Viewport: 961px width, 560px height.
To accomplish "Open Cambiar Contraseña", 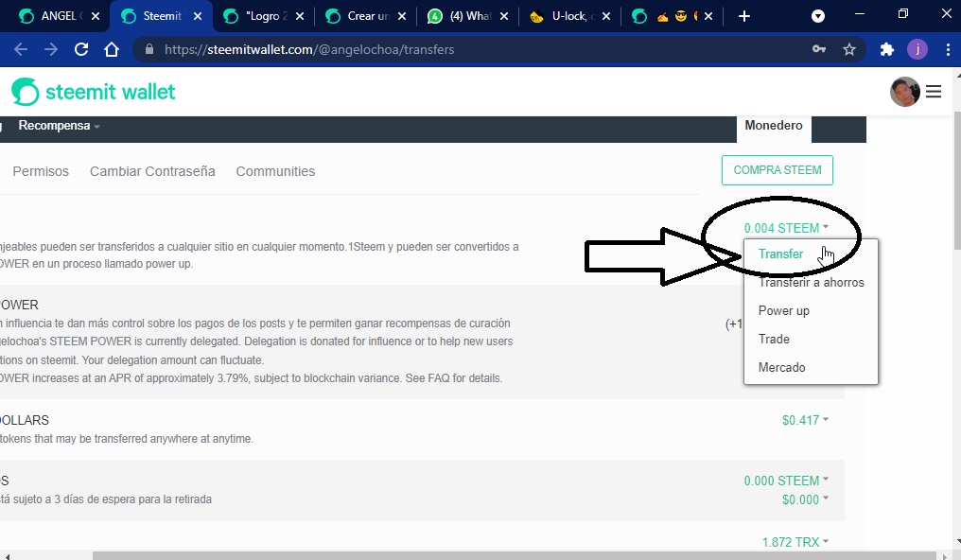I will [x=152, y=171].
